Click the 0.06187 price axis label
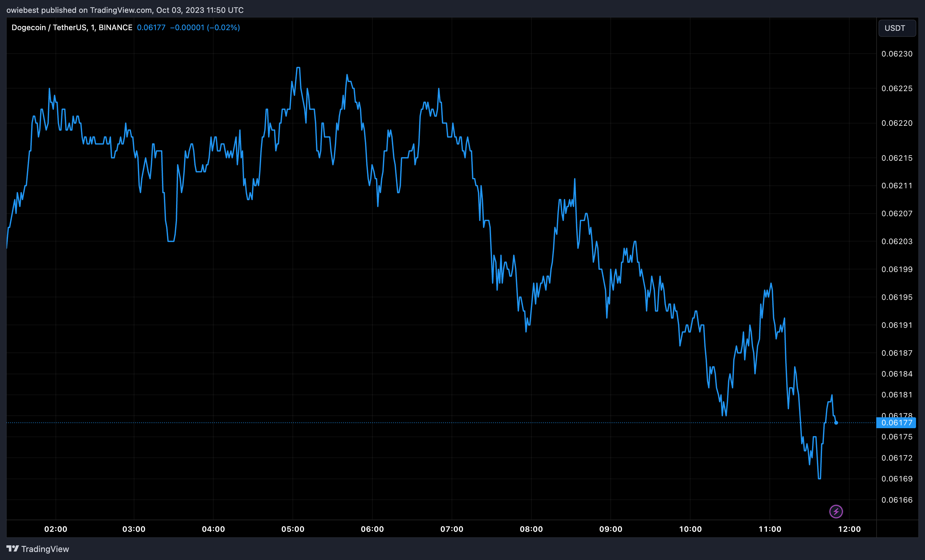Viewport: 925px width, 560px height. 897,353
